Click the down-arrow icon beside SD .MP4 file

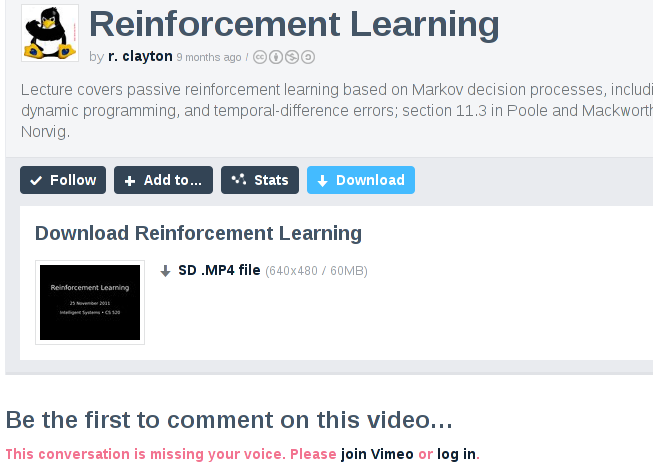tap(166, 271)
